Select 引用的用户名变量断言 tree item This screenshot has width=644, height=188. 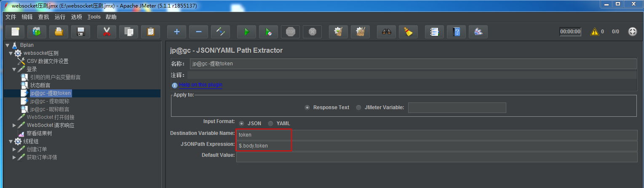pos(55,77)
